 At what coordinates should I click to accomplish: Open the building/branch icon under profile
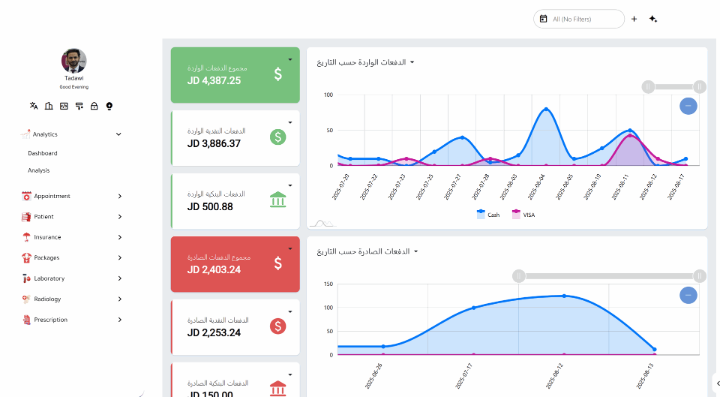[49, 106]
